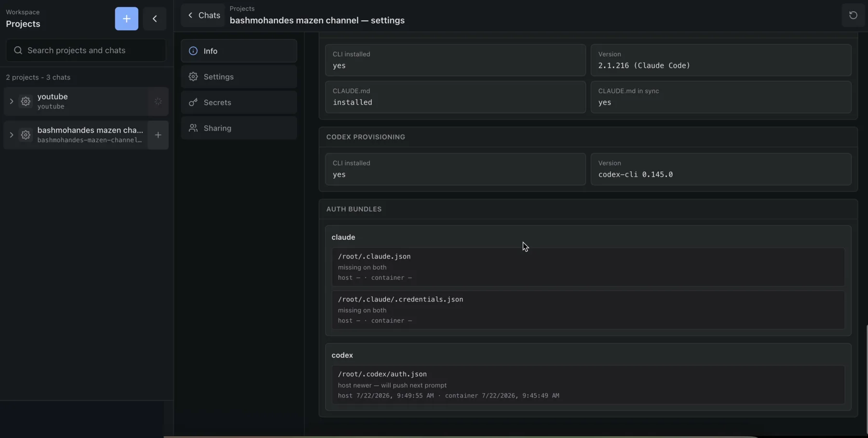This screenshot has height=438, width=868.
Task: Click the loading spinner on youtube row
Action: [x=158, y=101]
